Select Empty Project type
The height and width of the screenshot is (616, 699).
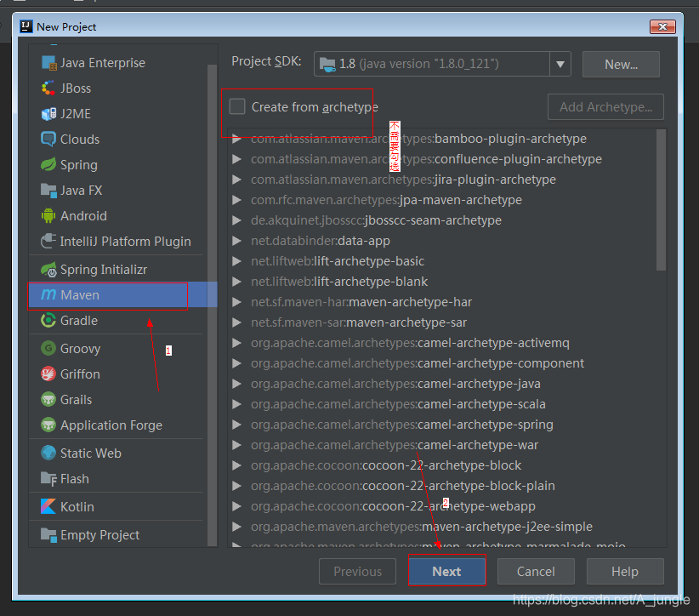click(118, 534)
